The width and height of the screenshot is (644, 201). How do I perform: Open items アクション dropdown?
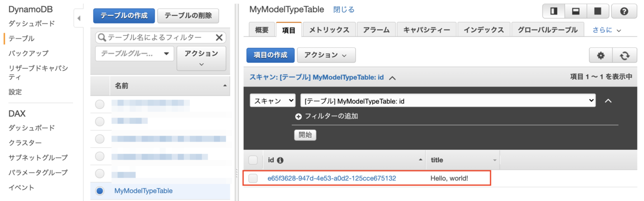(326, 55)
